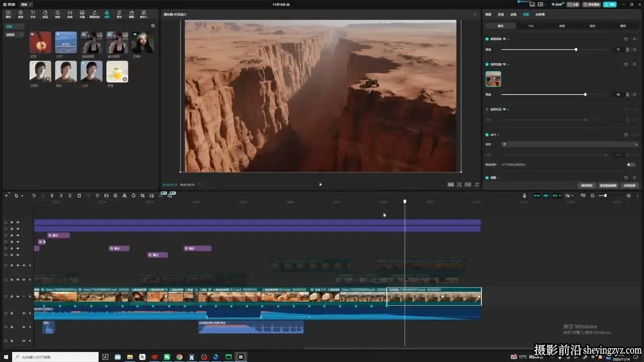The width and height of the screenshot is (644, 362).
Task: Open the 字幕 captions panel icon
Action: pyautogui.click(x=82, y=14)
